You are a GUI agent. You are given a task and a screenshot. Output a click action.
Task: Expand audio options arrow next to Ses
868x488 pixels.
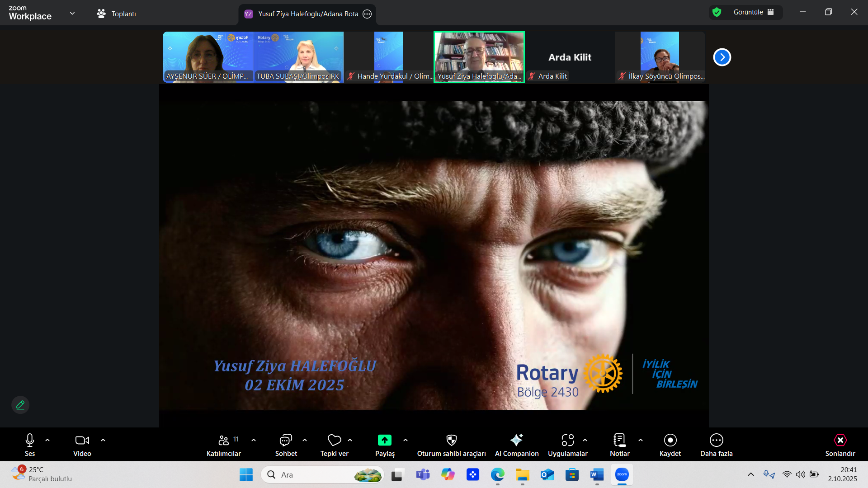pyautogui.click(x=47, y=440)
